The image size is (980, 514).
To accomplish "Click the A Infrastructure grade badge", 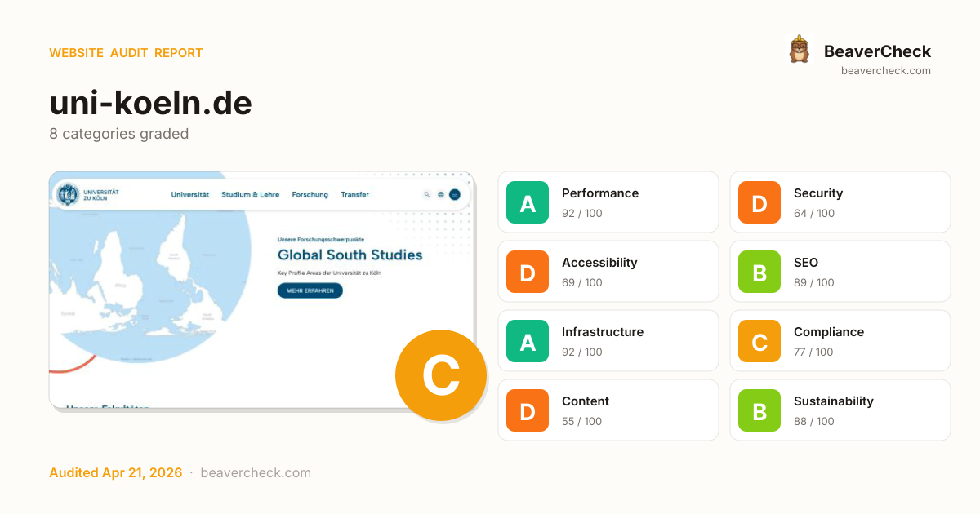I will coord(528,341).
